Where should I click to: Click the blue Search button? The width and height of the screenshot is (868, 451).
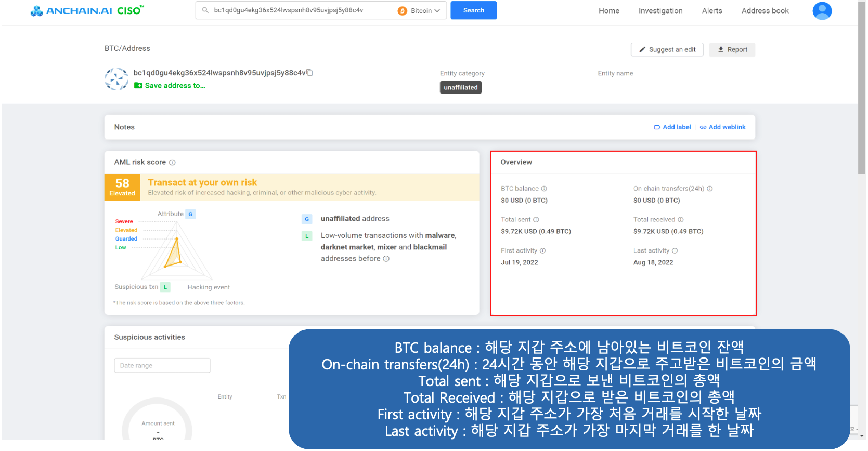[x=473, y=10]
